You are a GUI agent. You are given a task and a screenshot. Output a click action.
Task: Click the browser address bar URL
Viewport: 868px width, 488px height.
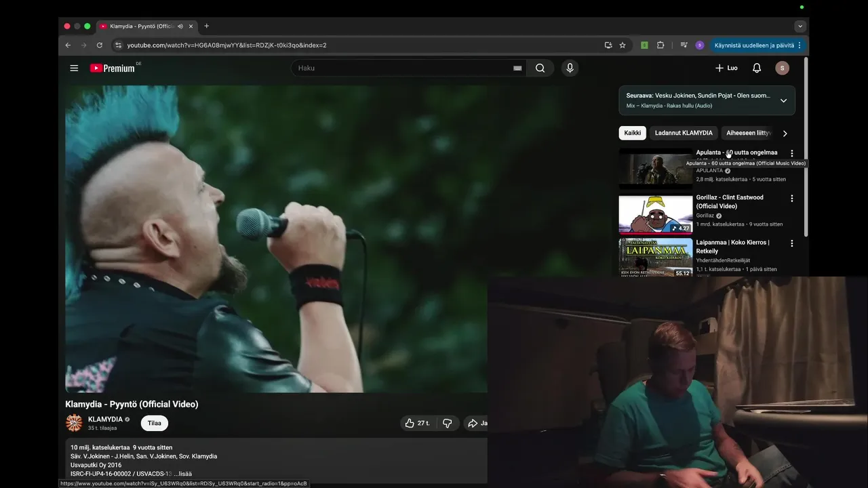[x=226, y=45]
